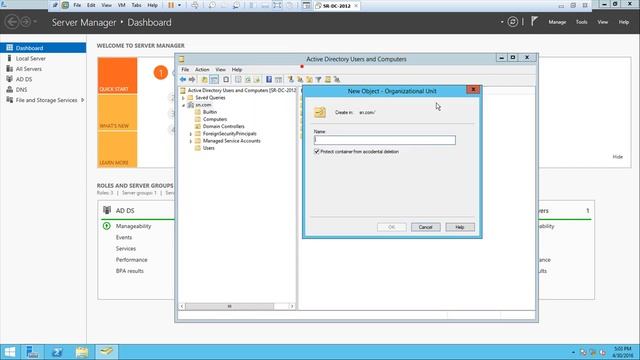Expand the Managed Service Accounts node
Image resolution: width=640 pixels, height=360 pixels.
click(x=191, y=141)
